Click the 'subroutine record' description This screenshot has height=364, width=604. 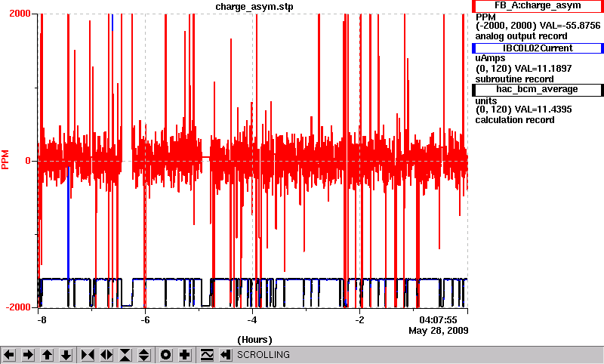pos(514,79)
